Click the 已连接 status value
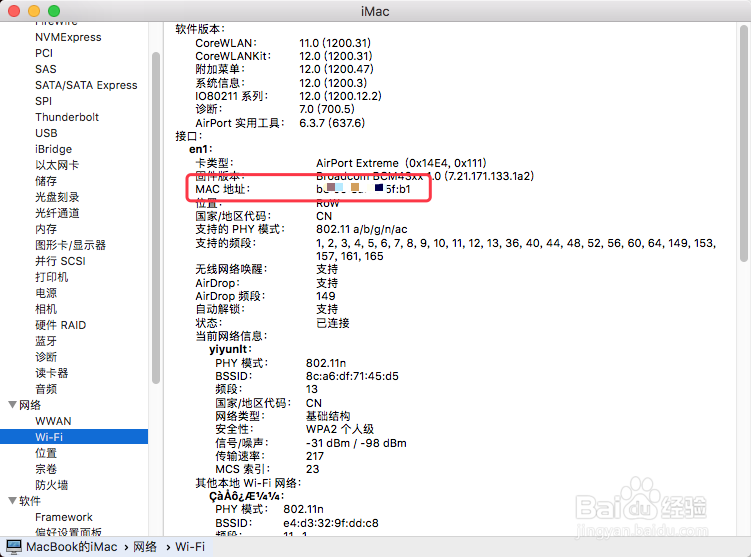The height and width of the screenshot is (557, 751). coord(333,323)
